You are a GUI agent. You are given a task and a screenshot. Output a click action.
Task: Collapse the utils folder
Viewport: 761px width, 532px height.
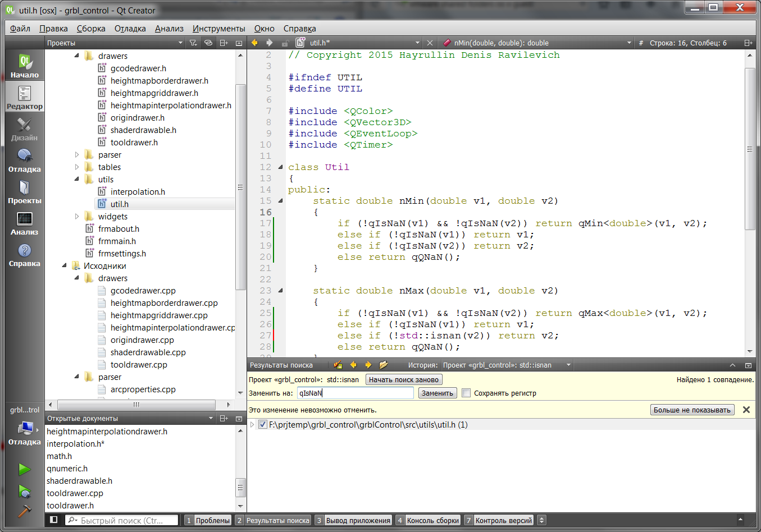tap(77, 179)
